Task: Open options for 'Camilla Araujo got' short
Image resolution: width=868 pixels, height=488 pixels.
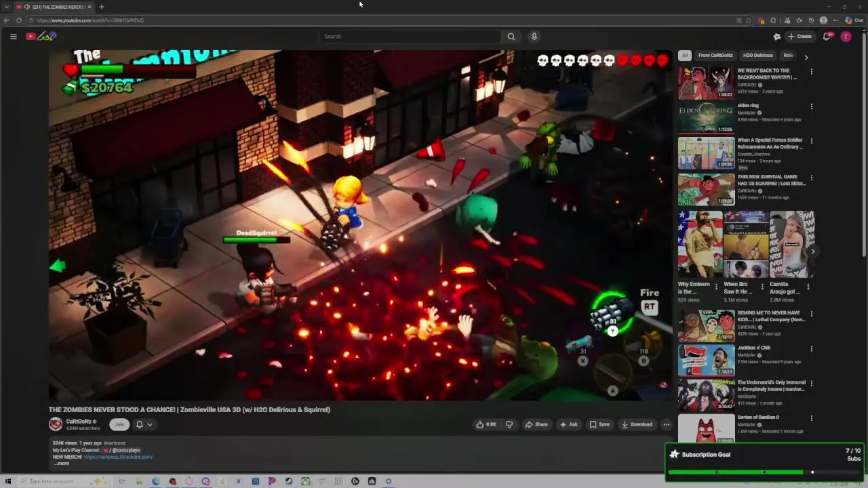Action: pyautogui.click(x=808, y=286)
